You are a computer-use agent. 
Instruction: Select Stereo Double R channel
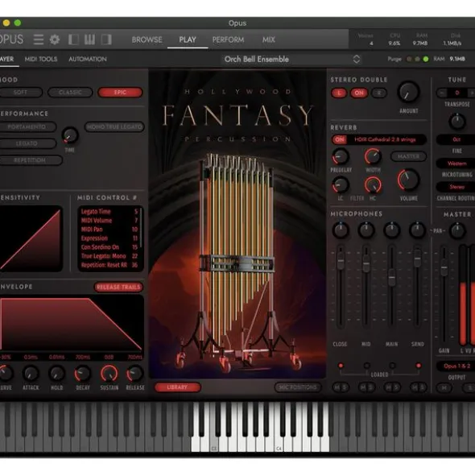(x=378, y=93)
